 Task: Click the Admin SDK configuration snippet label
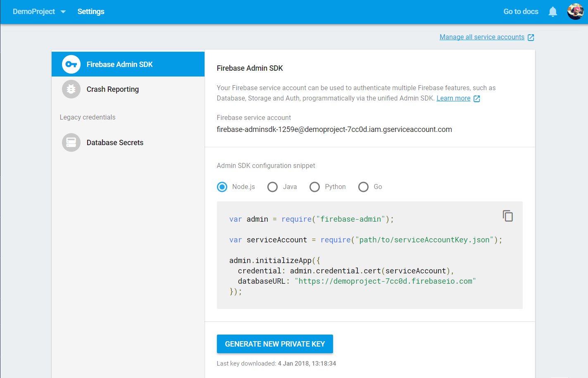point(266,165)
